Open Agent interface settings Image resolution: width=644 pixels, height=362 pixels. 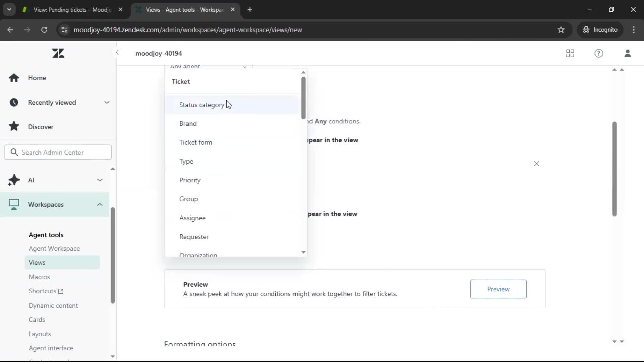coord(51,348)
